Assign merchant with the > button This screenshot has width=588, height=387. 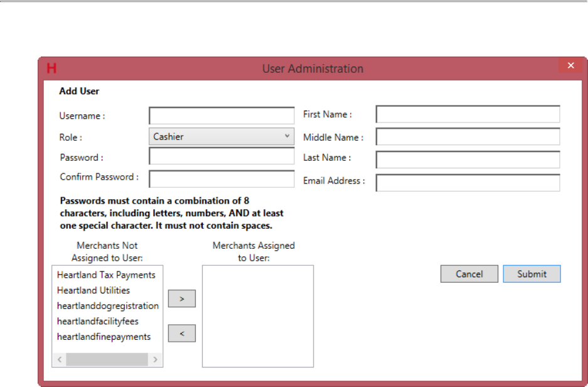182,298
